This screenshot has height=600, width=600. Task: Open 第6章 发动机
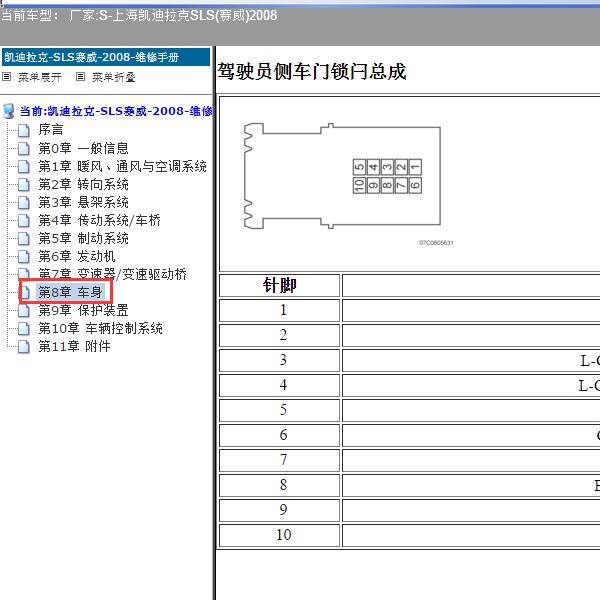77,256
